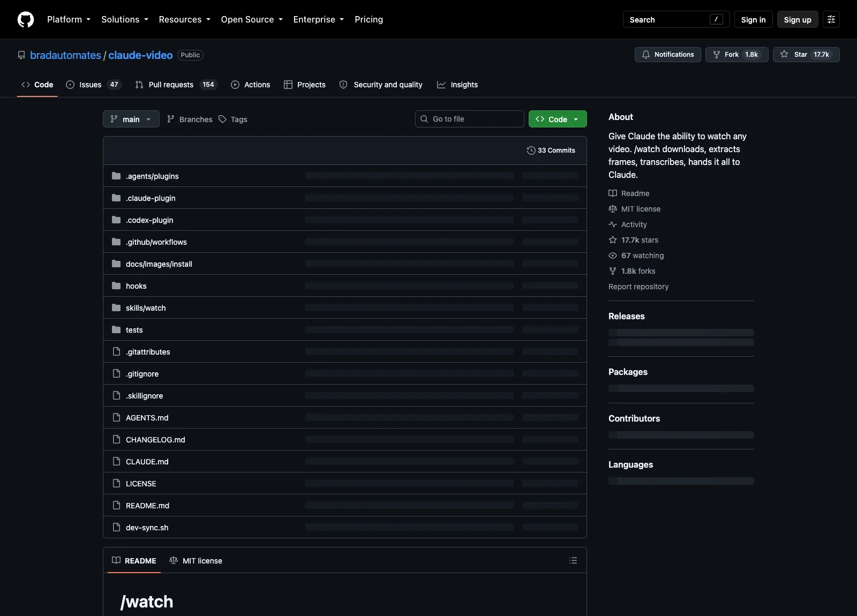Expand the Open Source menu
Image resolution: width=857 pixels, height=616 pixels.
pyautogui.click(x=251, y=19)
